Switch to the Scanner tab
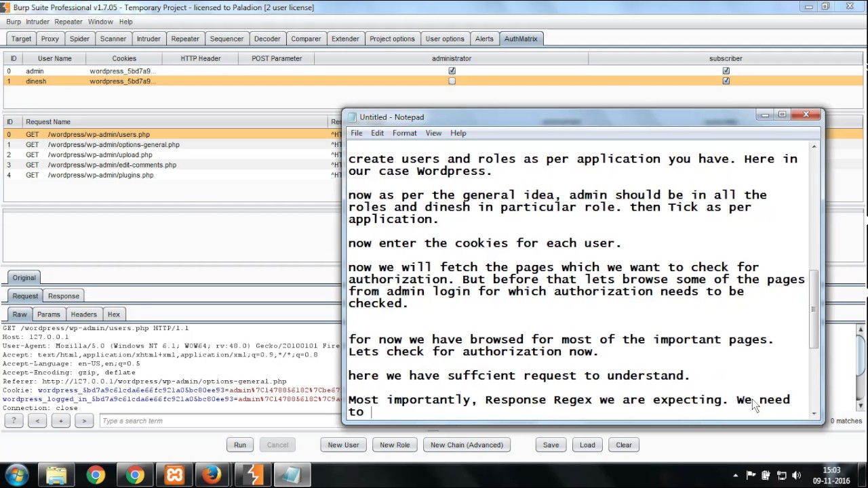This screenshot has width=868, height=488. point(113,39)
